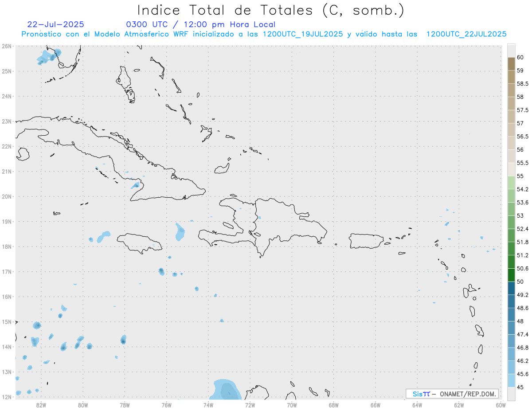Click the "25N" latitude label
Viewport: 532px width, 411px height.
(x=7, y=71)
